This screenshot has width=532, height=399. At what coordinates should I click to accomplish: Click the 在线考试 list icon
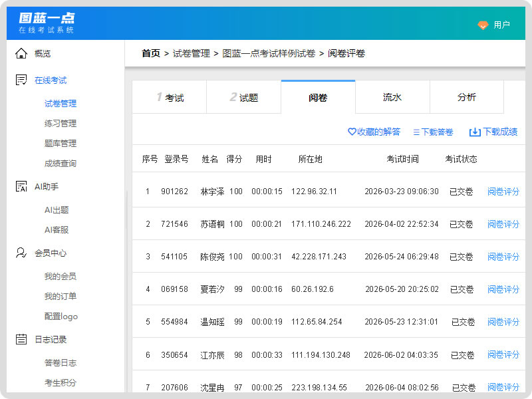coord(21,80)
